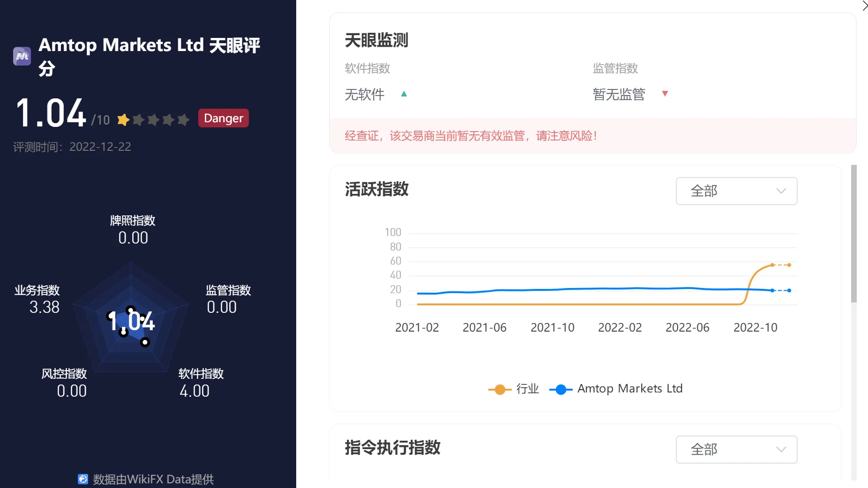Toggle the 行业 legend series

514,389
